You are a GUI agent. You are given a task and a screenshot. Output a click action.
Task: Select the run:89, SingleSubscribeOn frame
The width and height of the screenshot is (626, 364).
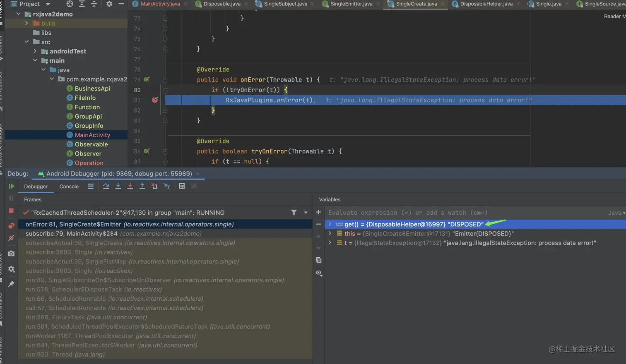click(165, 280)
